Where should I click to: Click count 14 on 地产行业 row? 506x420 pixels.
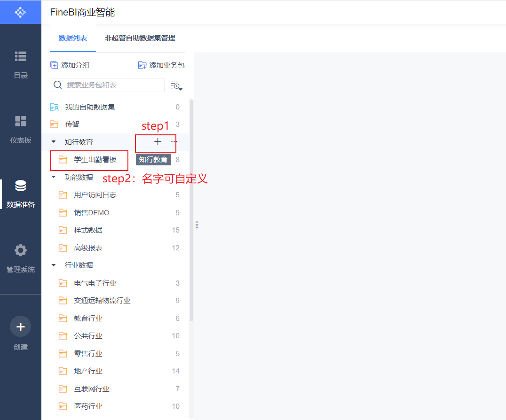[175, 371]
